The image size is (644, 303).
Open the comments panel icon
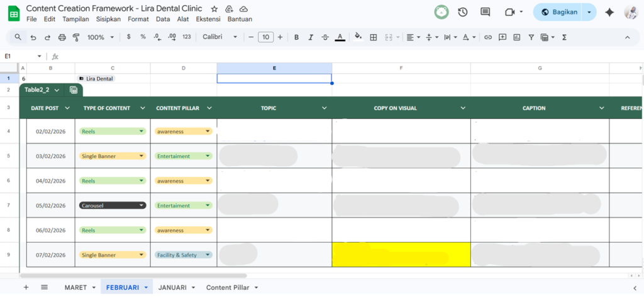tap(485, 13)
